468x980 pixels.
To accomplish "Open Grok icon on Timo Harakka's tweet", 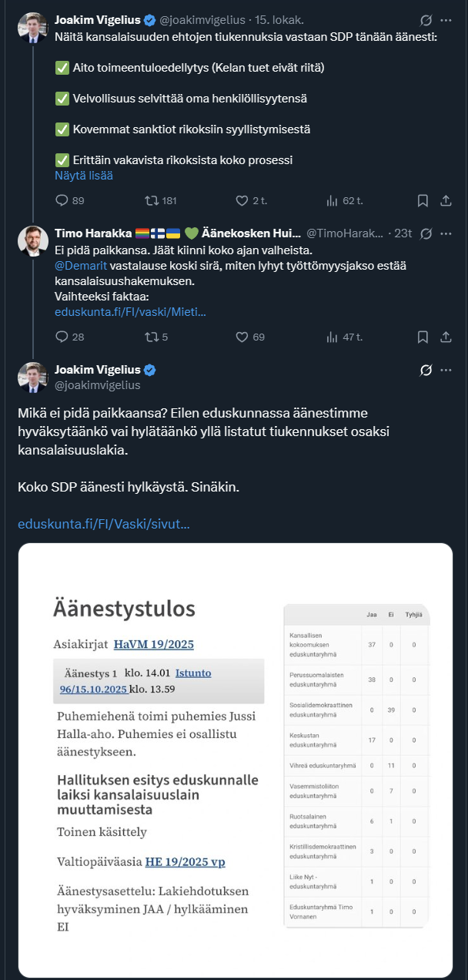I will click(426, 233).
